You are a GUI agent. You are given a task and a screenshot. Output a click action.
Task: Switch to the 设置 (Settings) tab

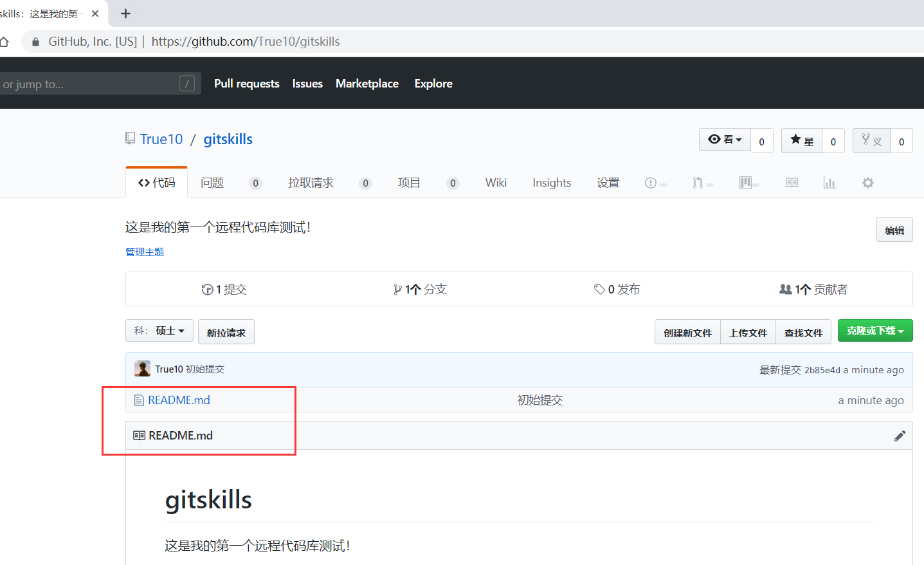(608, 183)
